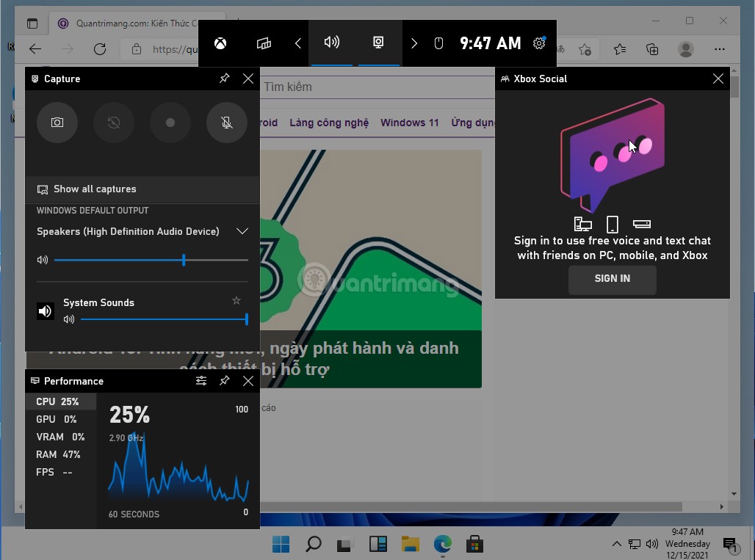Toggle microphone while recording
This screenshot has width=755, height=560.
pyautogui.click(x=227, y=123)
